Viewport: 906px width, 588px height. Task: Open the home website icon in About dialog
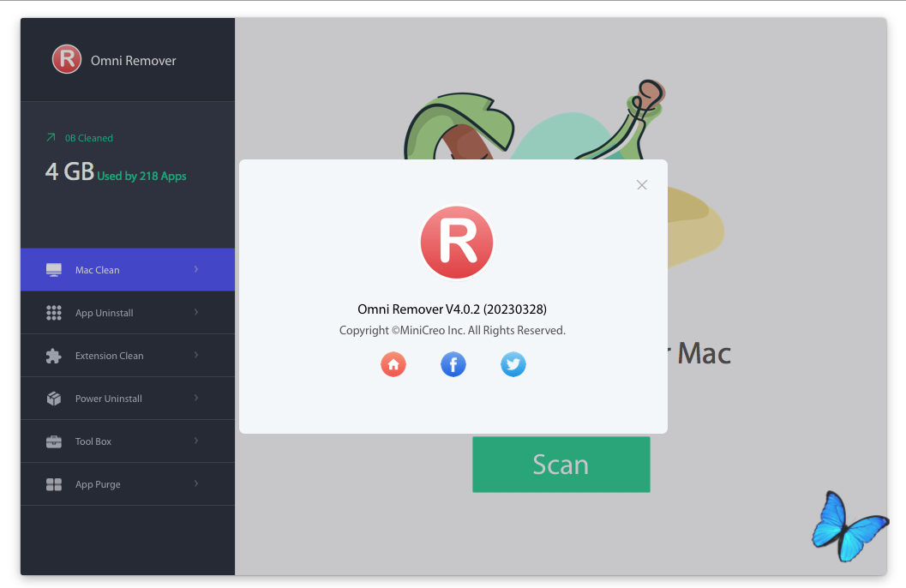(x=393, y=364)
